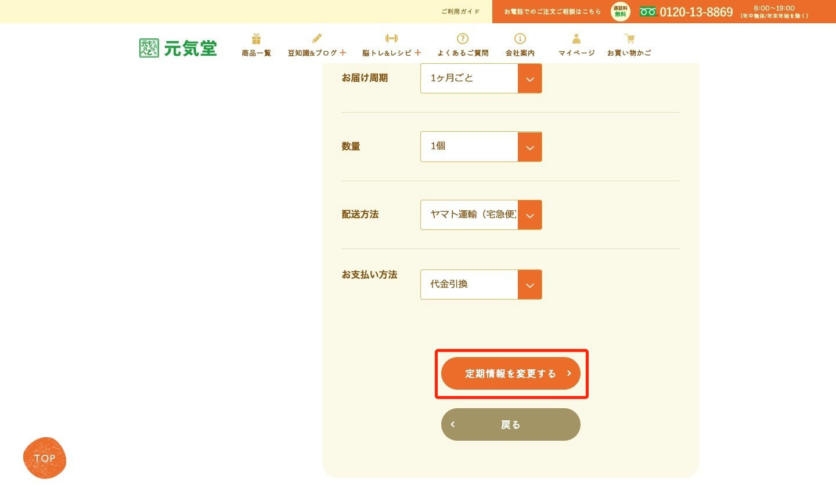Open the マイページ person icon
The image size is (836, 504).
pos(576,39)
